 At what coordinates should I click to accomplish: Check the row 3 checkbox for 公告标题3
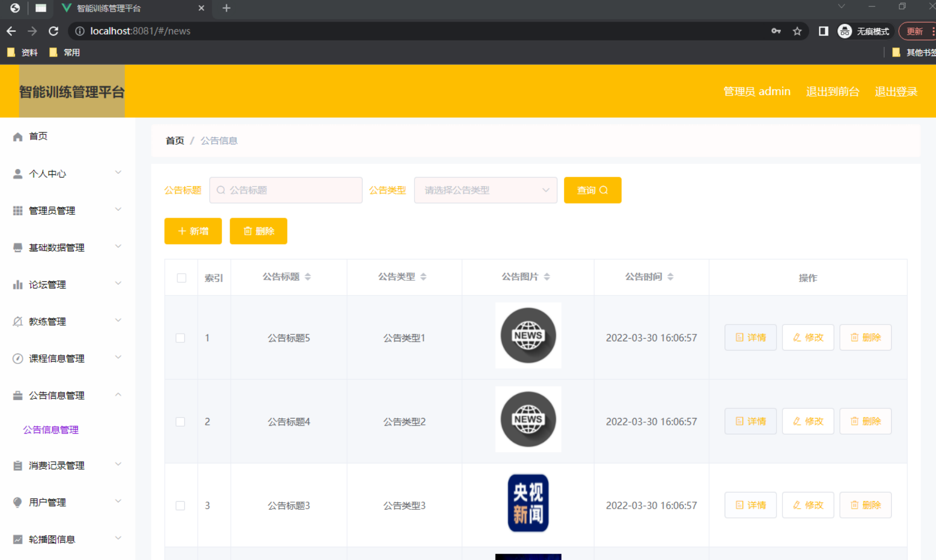click(180, 505)
